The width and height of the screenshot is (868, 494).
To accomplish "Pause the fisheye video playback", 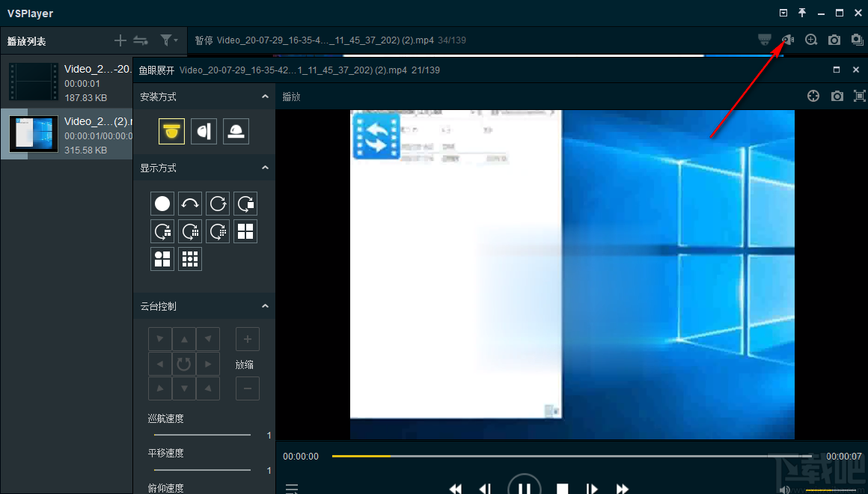I will [x=524, y=485].
